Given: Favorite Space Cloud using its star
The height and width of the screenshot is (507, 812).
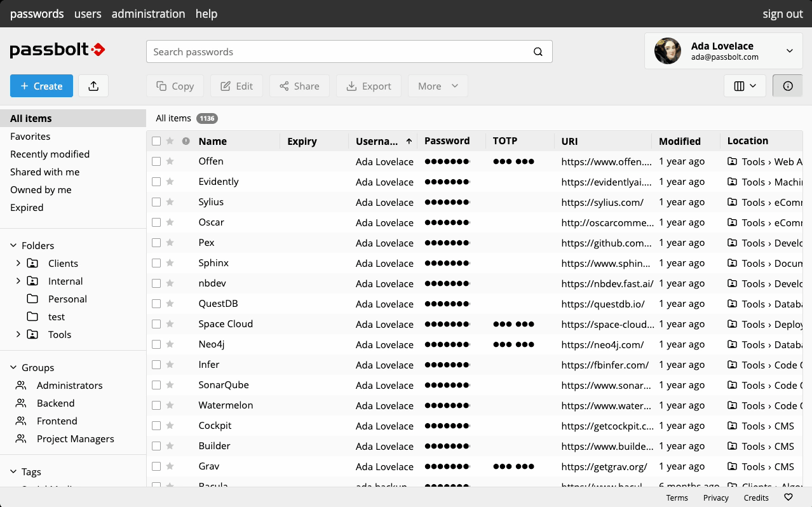Looking at the screenshot, I should point(170,324).
